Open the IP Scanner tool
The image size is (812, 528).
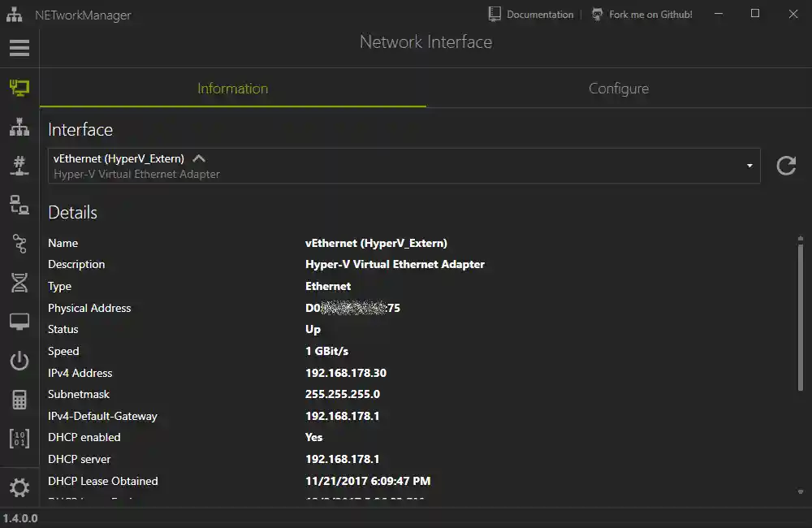coord(19,127)
